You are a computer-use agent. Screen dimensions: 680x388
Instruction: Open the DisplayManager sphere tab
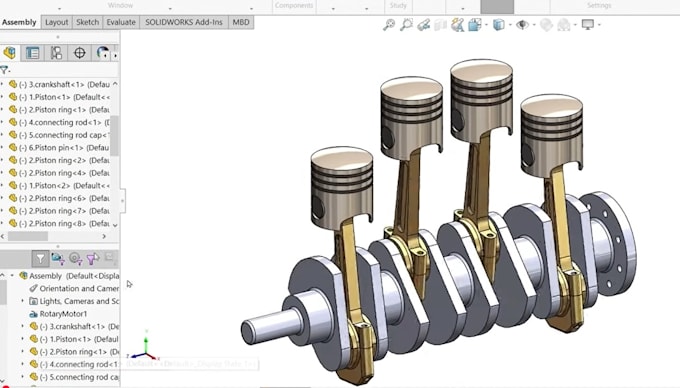click(x=103, y=53)
